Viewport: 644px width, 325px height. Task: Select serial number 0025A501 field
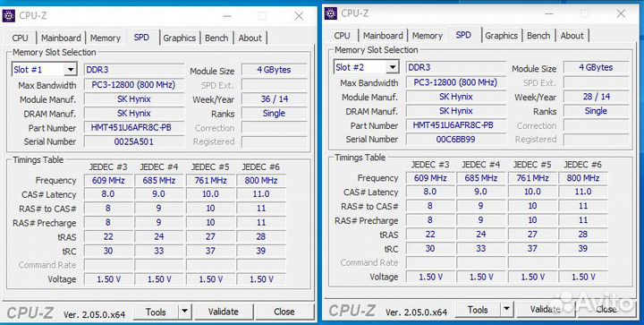[x=134, y=141]
